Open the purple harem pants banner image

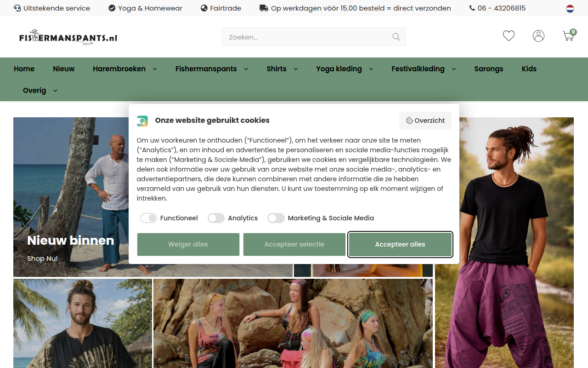tap(504, 242)
